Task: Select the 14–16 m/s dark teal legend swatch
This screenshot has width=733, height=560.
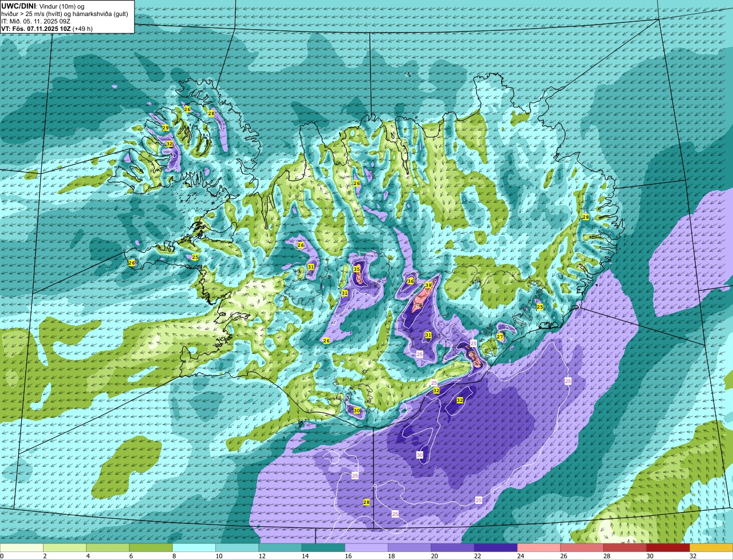Action: pos(324,547)
